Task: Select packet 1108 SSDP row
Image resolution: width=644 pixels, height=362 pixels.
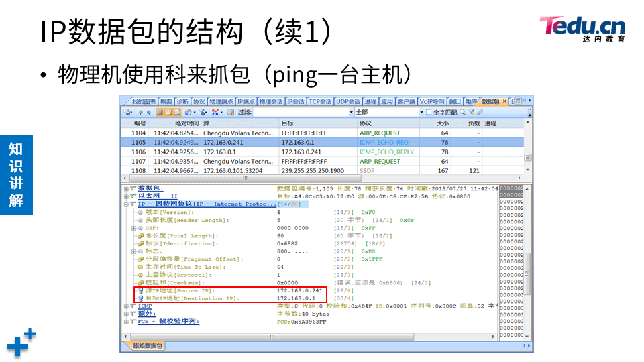Action: pos(323,170)
